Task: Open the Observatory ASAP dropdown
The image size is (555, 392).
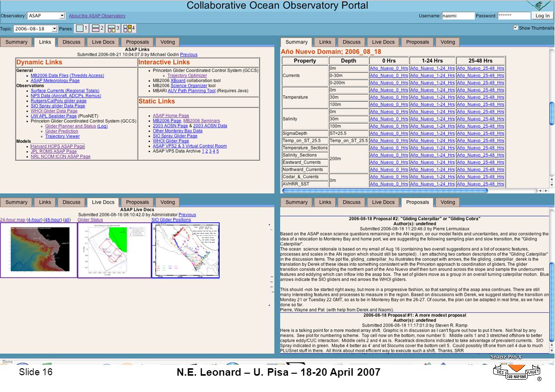Action: [46, 15]
